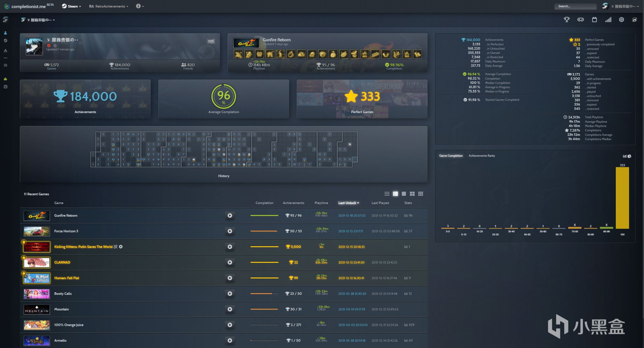
Task: Open settings with the gear icon
Action: coord(621,20)
